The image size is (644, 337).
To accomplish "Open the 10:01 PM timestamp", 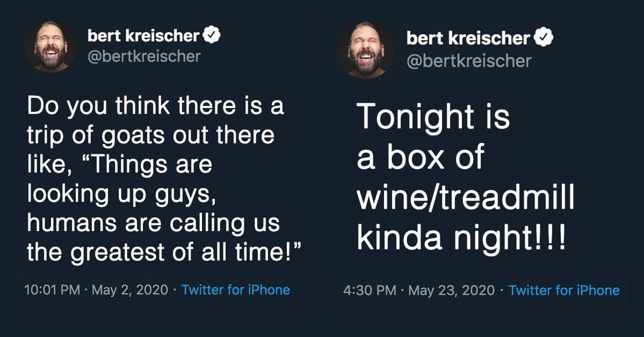I will (52, 290).
